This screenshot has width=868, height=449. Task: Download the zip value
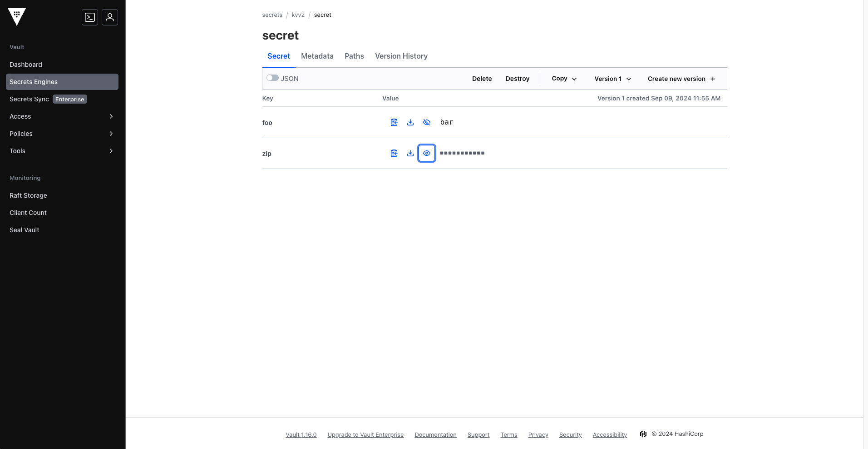pyautogui.click(x=410, y=153)
